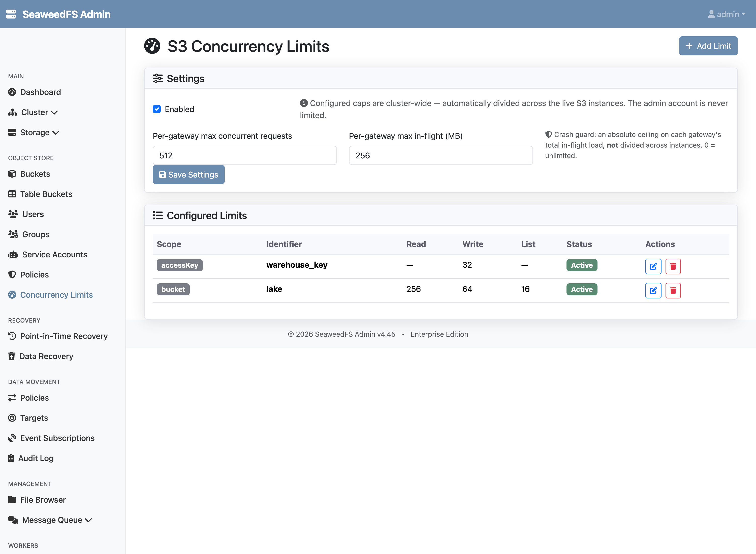Click the info icon before cluster-wide note

click(x=304, y=103)
